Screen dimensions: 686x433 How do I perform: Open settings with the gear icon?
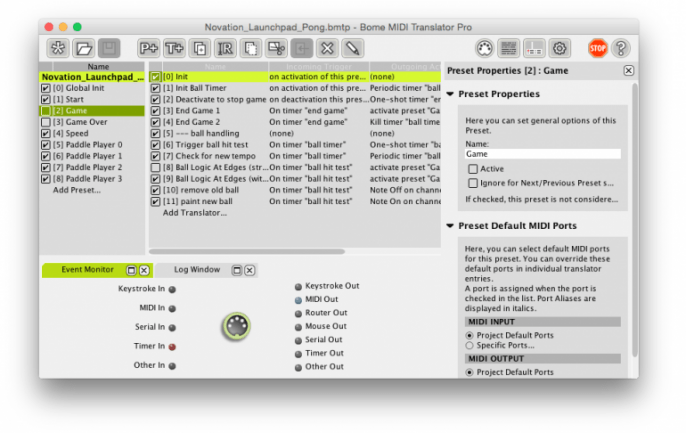pos(559,48)
